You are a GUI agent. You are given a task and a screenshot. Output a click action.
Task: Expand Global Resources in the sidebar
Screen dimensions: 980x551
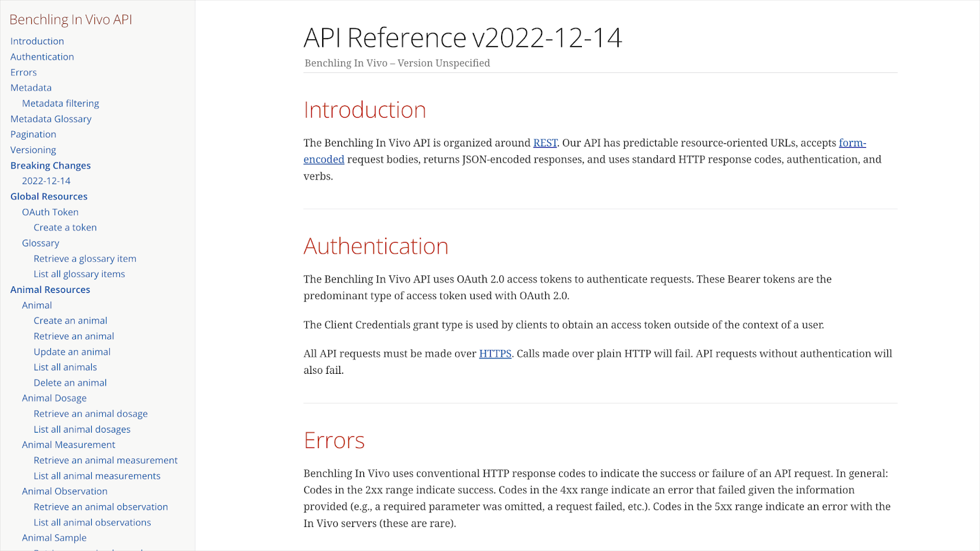[x=48, y=196]
